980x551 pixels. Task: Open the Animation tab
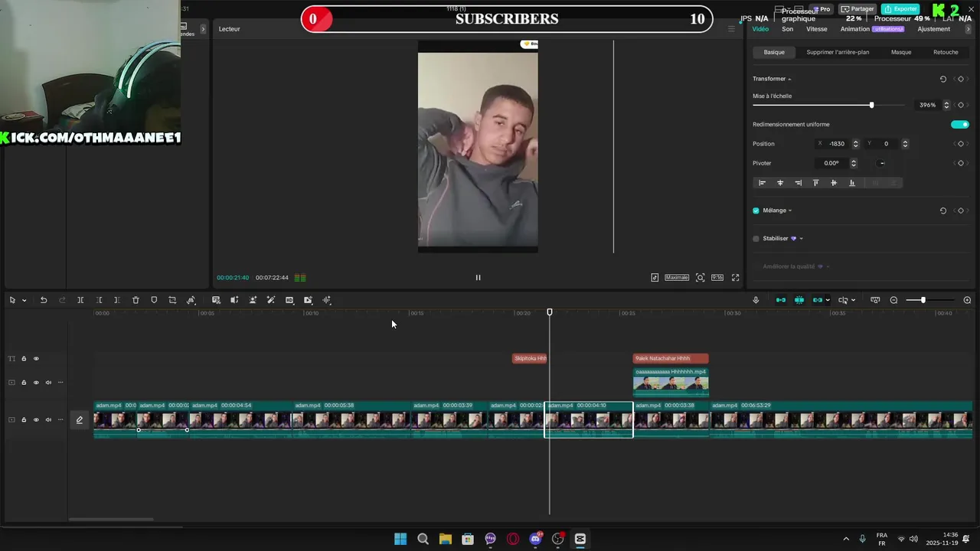click(x=855, y=29)
